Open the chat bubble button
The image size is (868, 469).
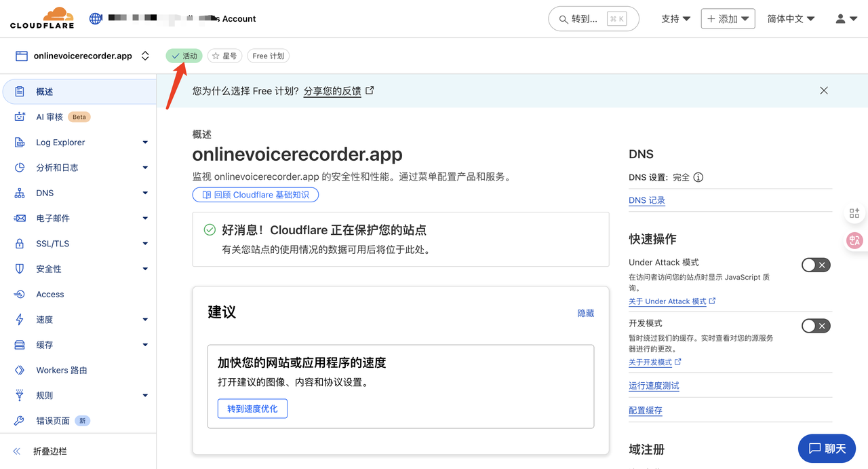click(827, 449)
